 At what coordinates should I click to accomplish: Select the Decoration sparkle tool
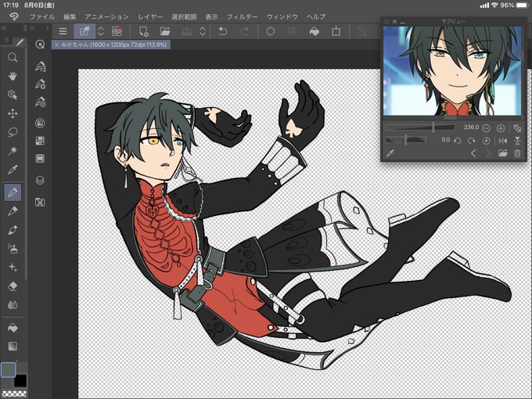13,268
